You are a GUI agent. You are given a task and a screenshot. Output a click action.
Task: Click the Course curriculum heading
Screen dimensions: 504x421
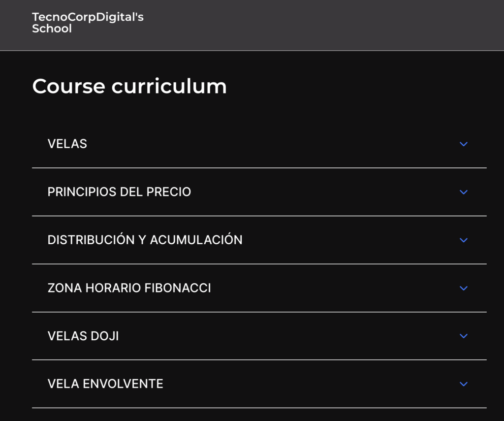pyautogui.click(x=129, y=86)
